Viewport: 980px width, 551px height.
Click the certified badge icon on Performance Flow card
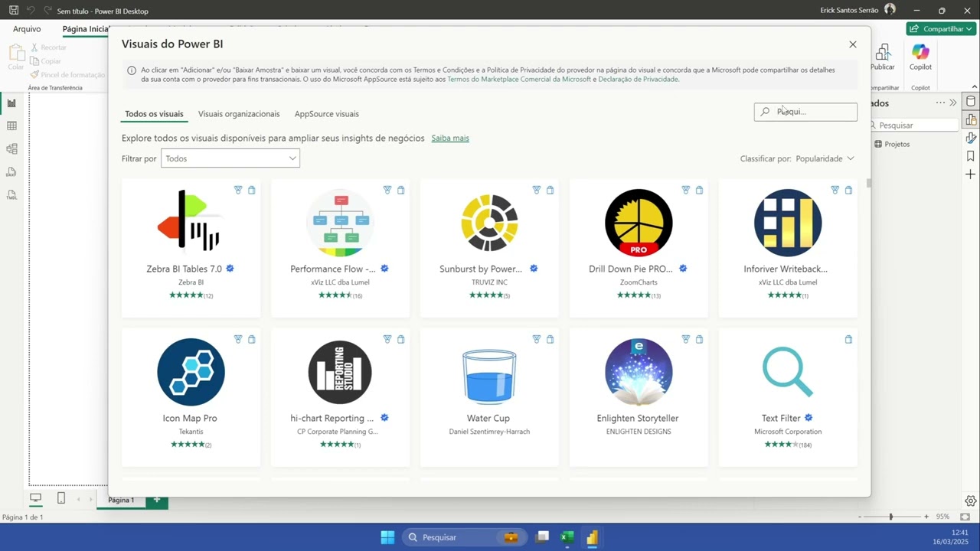pos(385,269)
